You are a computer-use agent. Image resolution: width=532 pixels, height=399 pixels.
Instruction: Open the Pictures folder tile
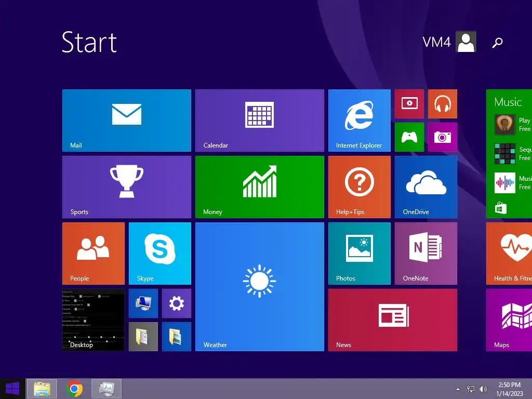177,337
